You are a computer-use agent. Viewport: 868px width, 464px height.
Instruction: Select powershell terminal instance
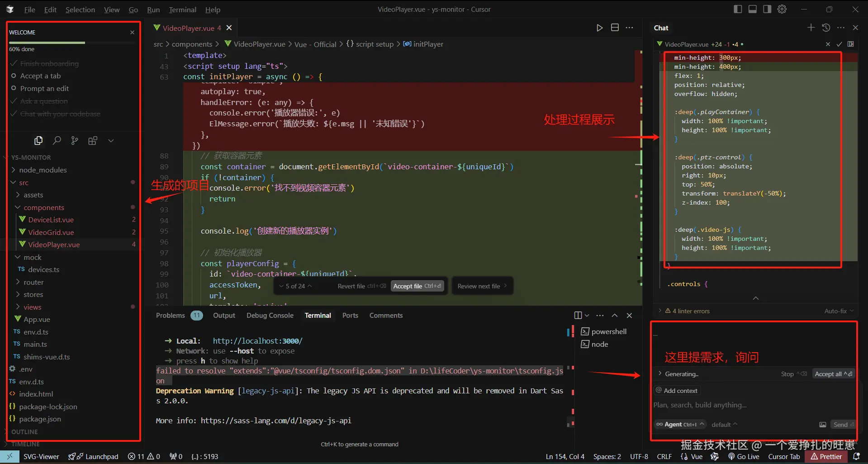click(604, 331)
